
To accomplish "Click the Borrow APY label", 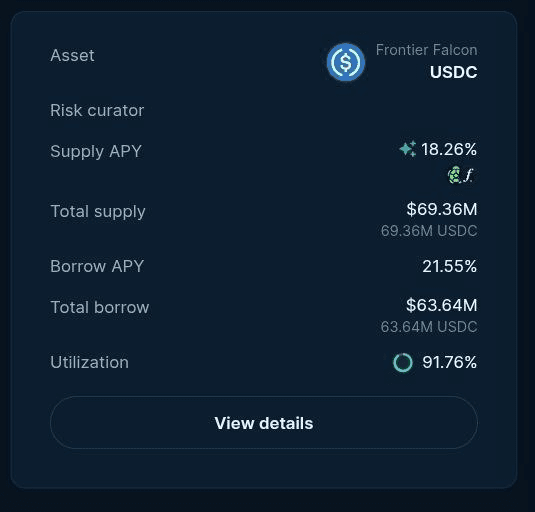I will point(97,266).
